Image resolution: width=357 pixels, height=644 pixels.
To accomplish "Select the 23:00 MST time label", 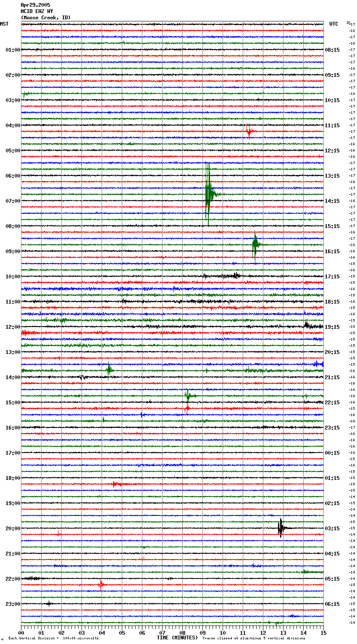I will click(13, 604).
